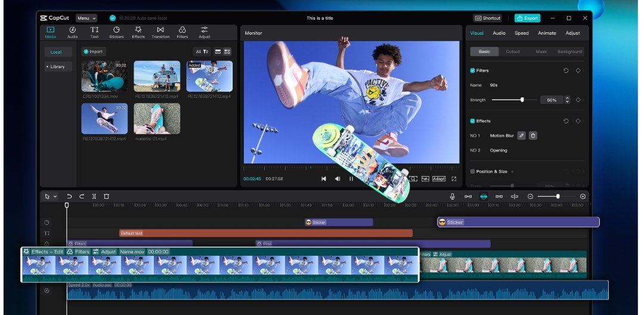Pause the monitor playback

click(351, 178)
